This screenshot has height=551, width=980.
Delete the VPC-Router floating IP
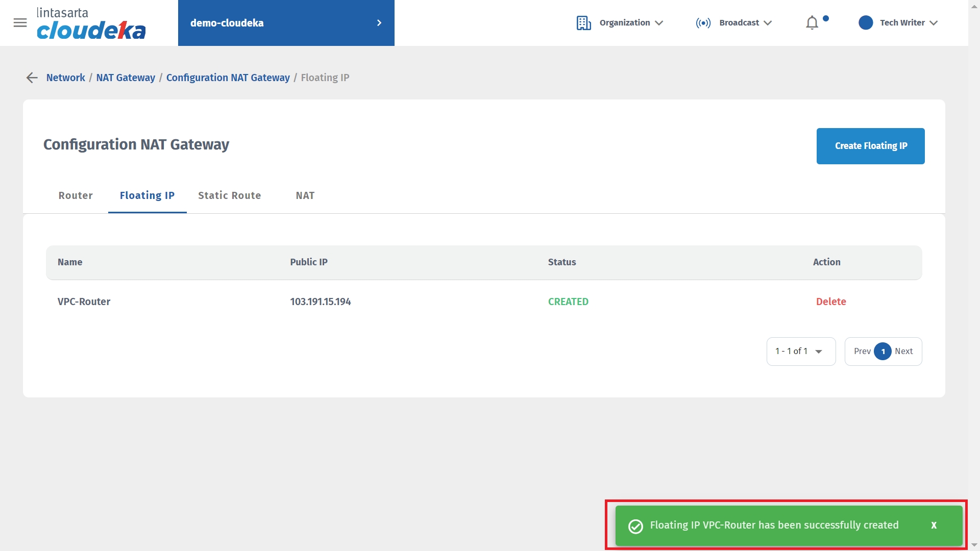830,302
